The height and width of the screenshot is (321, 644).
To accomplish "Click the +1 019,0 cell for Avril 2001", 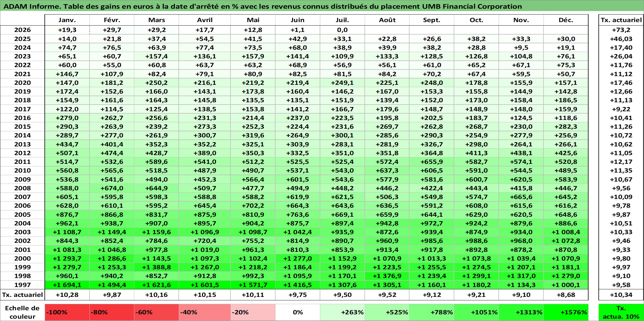I will click(x=205, y=250).
